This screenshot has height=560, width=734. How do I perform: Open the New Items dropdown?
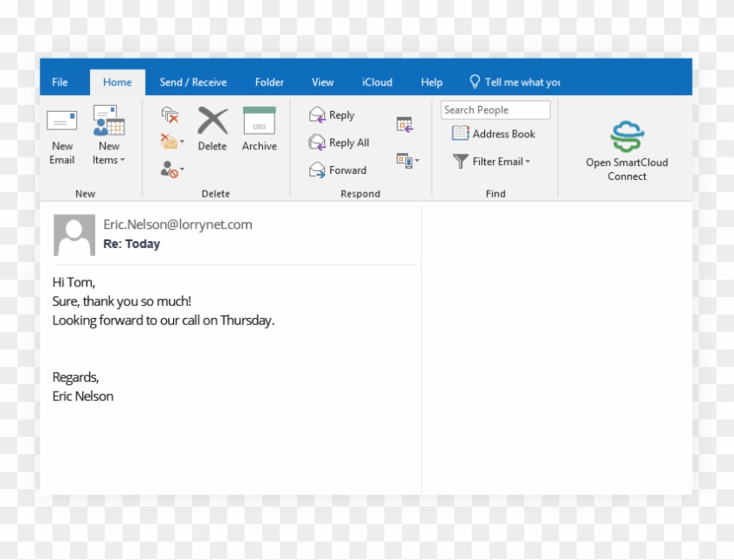(x=108, y=140)
